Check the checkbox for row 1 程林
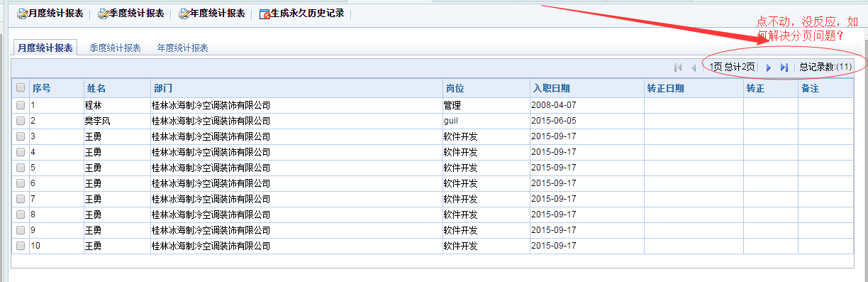This screenshot has width=868, height=282. 21,105
